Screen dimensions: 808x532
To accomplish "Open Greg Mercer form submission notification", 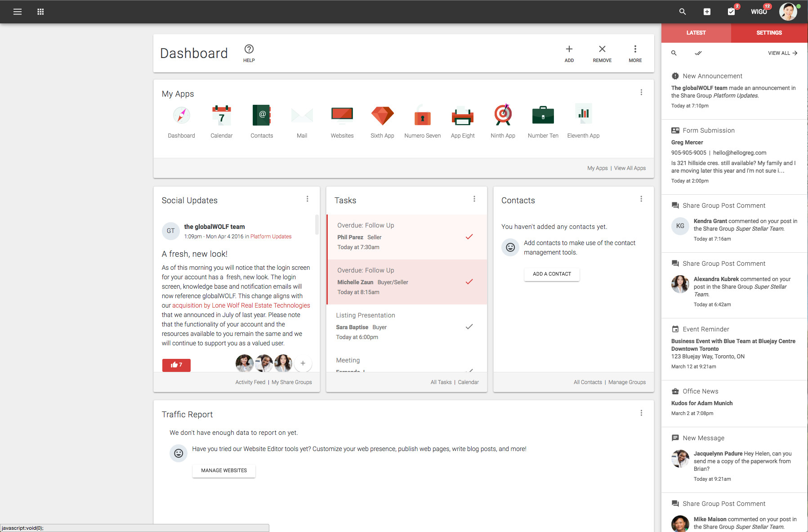I will pyautogui.click(x=735, y=157).
